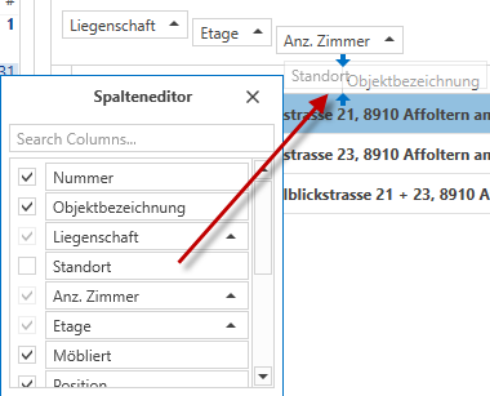Image resolution: width=490 pixels, height=396 pixels.
Task: Toggle the greyed Liegenschaft checkbox
Action: (27, 237)
